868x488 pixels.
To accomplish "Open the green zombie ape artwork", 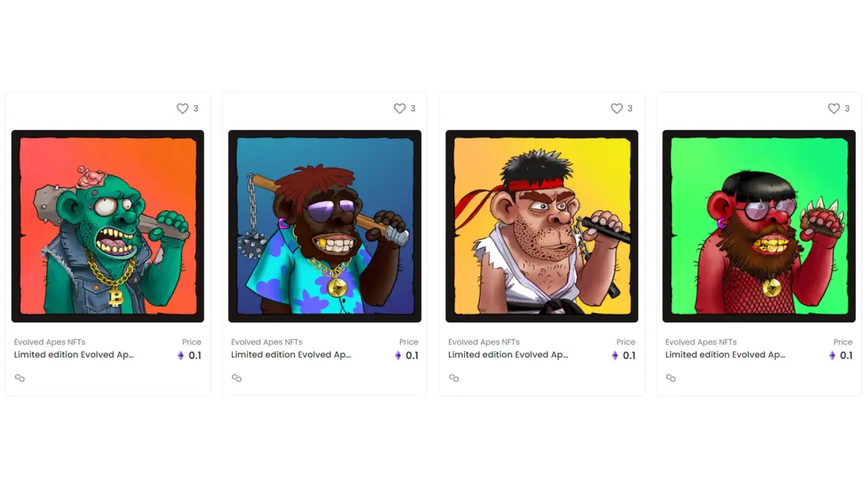I will coord(108,226).
